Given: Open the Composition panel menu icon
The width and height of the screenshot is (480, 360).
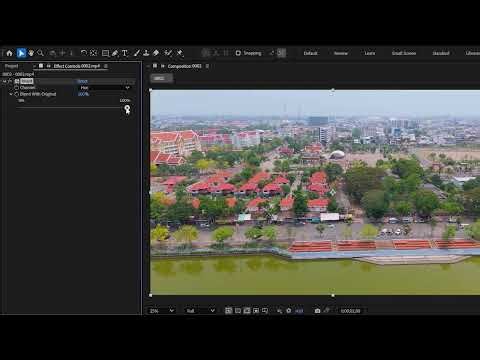Looking at the screenshot, I should pyautogui.click(x=207, y=66).
